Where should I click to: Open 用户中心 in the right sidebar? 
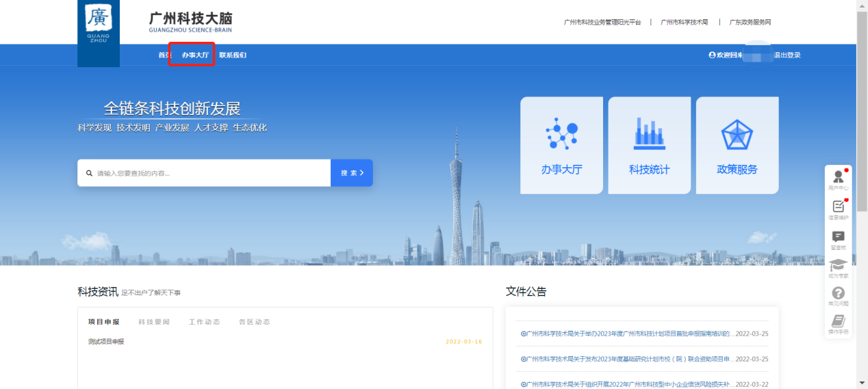(x=838, y=179)
